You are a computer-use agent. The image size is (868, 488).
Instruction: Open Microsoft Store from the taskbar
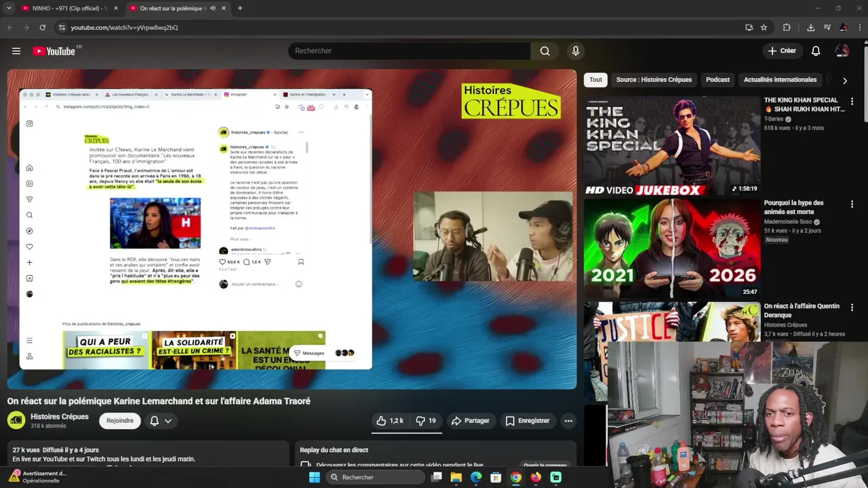pyautogui.click(x=496, y=477)
